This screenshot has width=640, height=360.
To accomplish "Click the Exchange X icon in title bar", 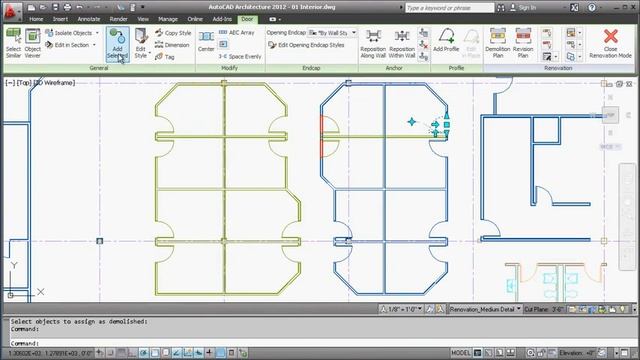I will [574, 7].
